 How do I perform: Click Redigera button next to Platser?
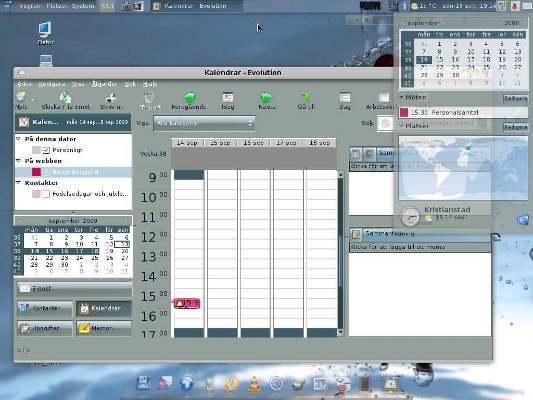coord(516,127)
